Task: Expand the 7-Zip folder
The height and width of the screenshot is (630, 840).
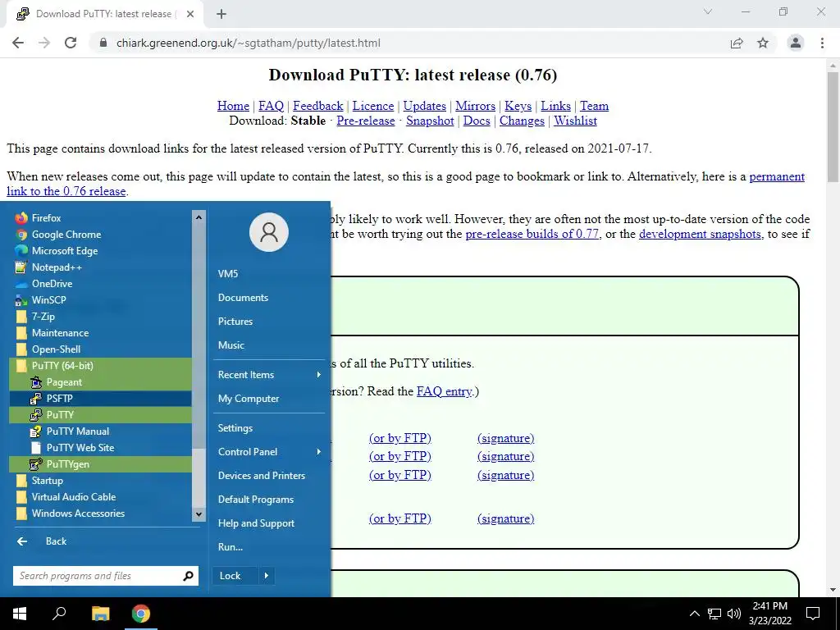Action: click(x=100, y=317)
